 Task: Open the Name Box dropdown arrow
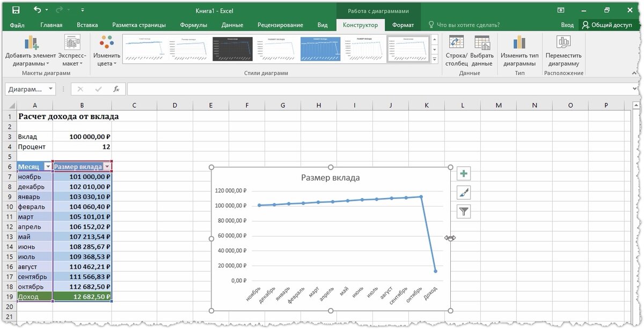pyautogui.click(x=50, y=89)
